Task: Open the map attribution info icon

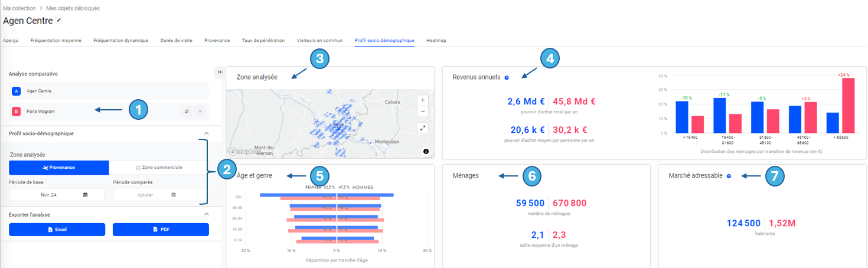Action: click(426, 152)
